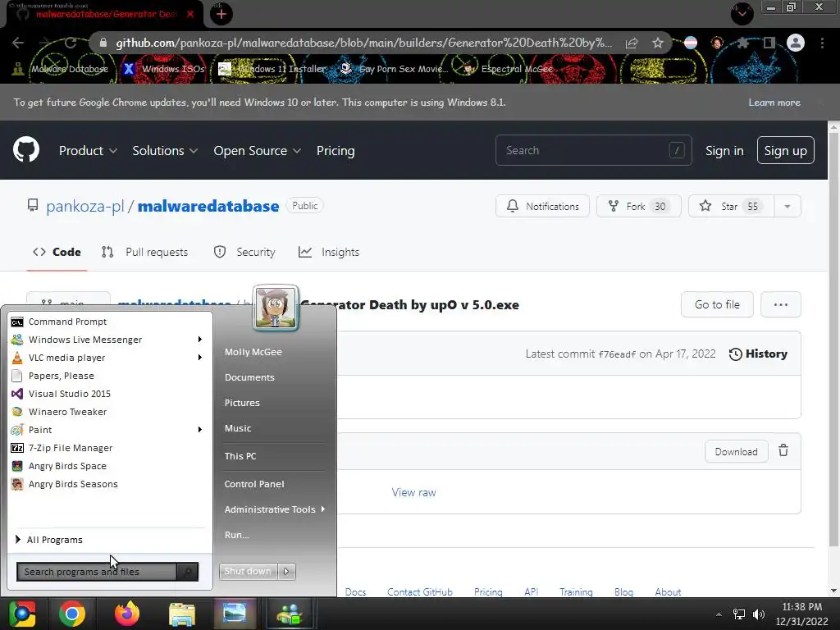Open the Star list dropdown arrow
The width and height of the screenshot is (840, 630).
pos(787,206)
